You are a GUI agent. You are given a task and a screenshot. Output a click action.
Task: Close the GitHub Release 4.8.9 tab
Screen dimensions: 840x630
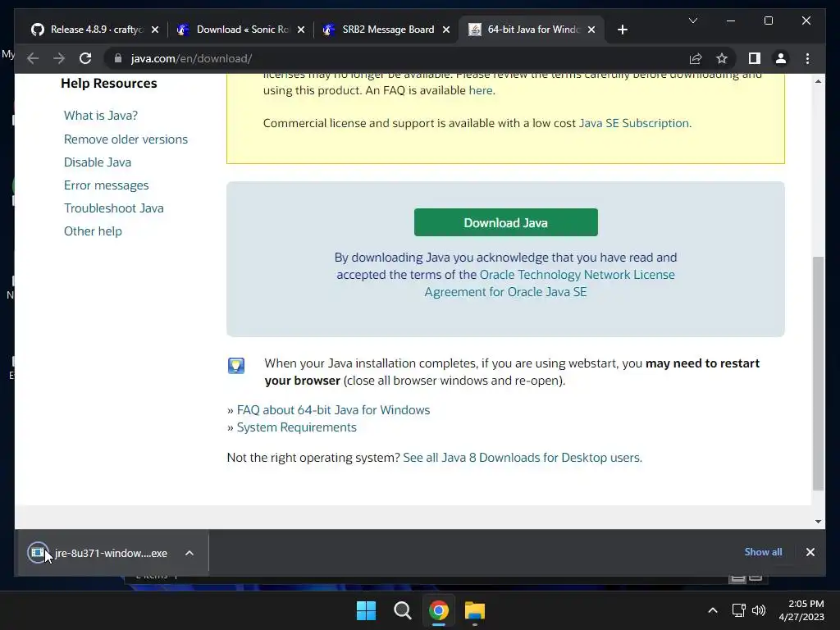(x=155, y=30)
